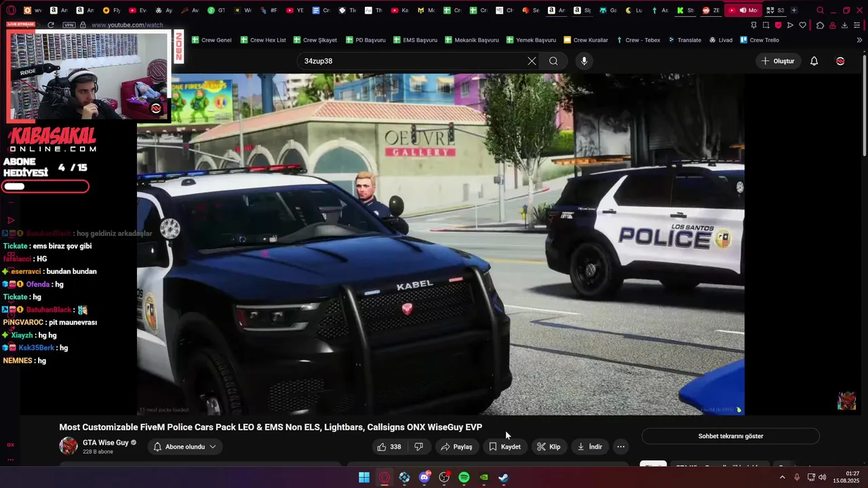Start voice search with microphone
Screen dimensions: 868x488
tap(584, 61)
